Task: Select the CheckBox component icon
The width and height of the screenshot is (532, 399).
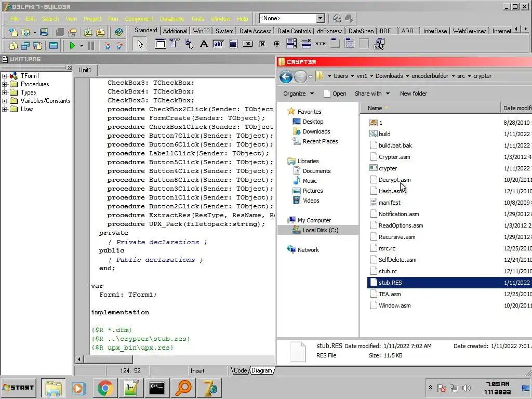Action: pyautogui.click(x=262, y=44)
